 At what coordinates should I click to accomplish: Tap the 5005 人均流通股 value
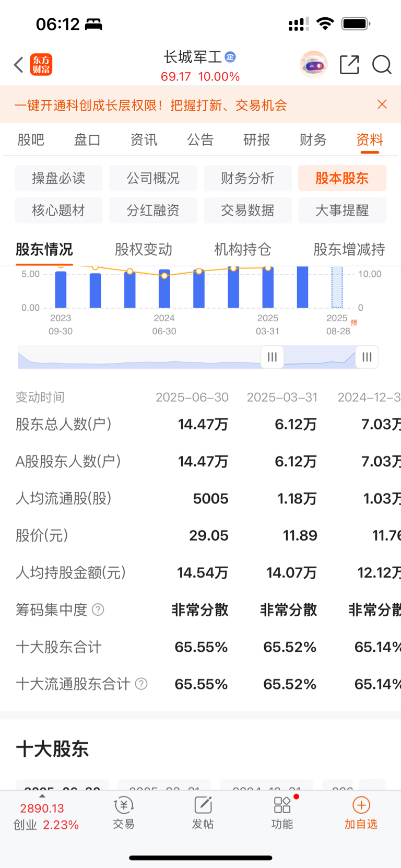[210, 498]
